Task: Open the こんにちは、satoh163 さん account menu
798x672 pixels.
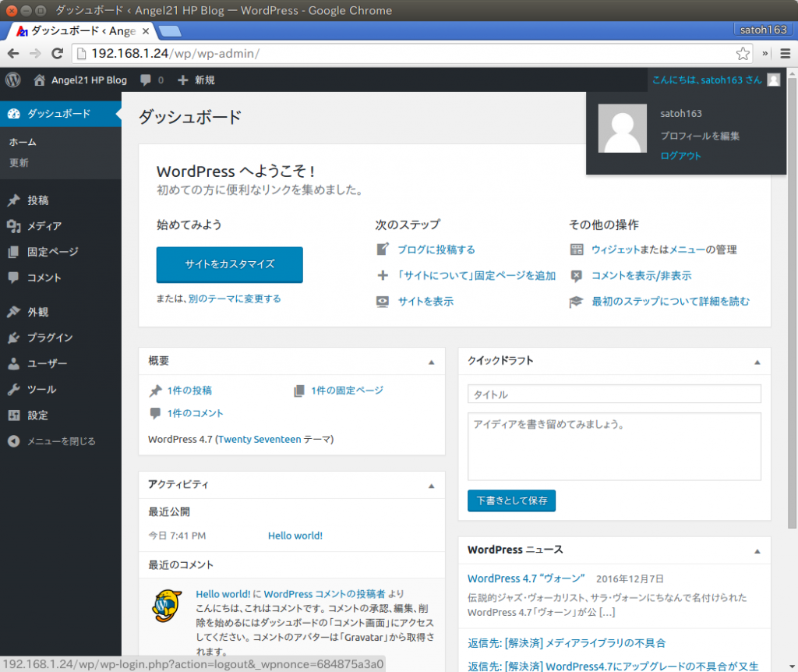Action: point(717,80)
